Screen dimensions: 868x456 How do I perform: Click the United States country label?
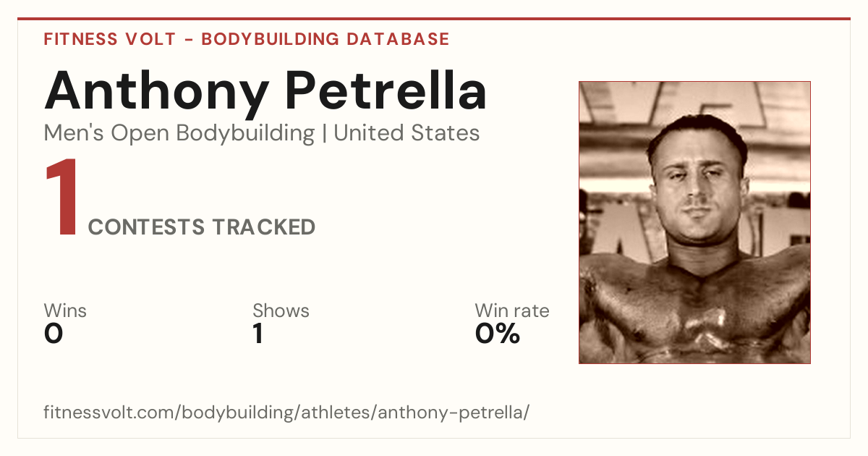(x=407, y=133)
